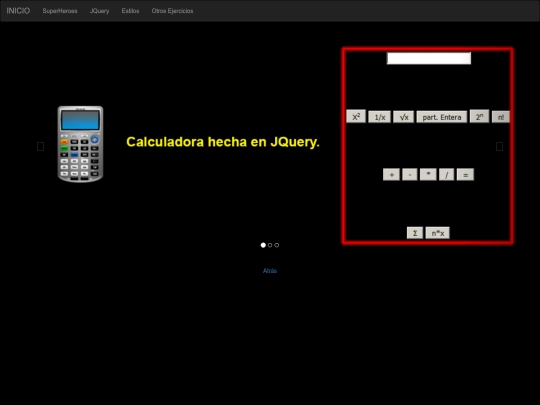
Task: Click the 1/x reciprocal button
Action: [380, 117]
